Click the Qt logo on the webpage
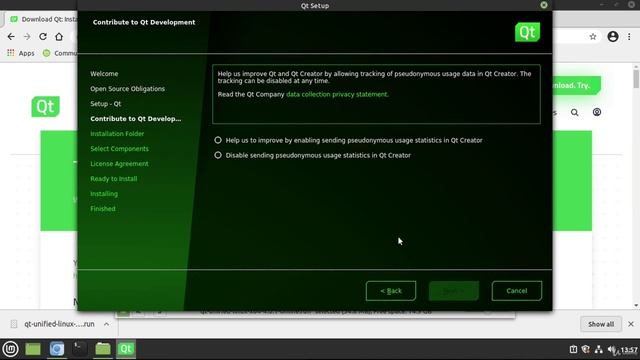 (x=45, y=107)
